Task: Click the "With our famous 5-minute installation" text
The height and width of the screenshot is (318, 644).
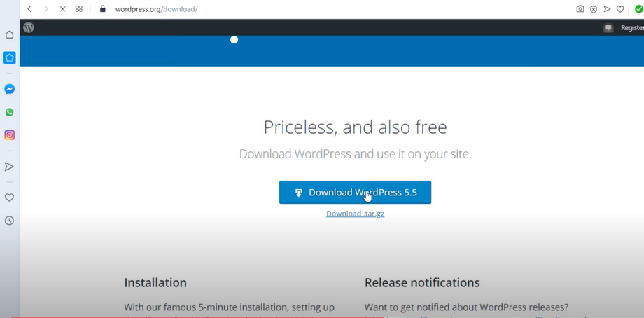Action: [229, 307]
